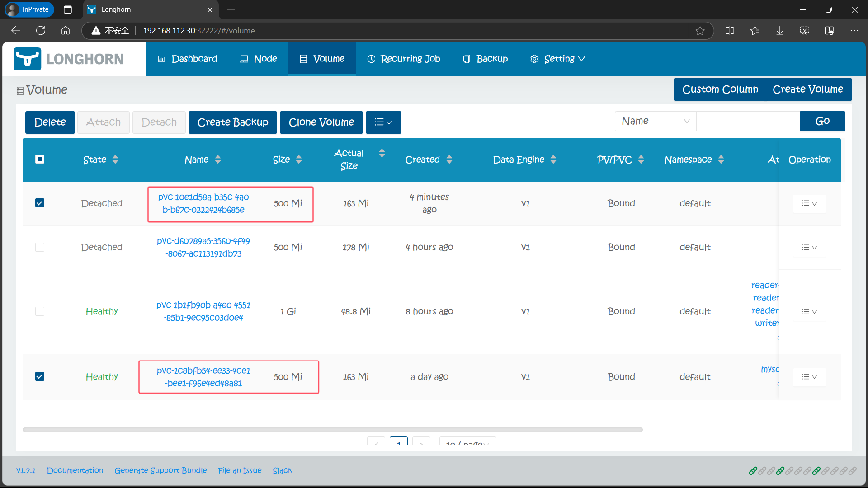Open the Name search field dropdown
This screenshot has width=868, height=488.
click(656, 121)
